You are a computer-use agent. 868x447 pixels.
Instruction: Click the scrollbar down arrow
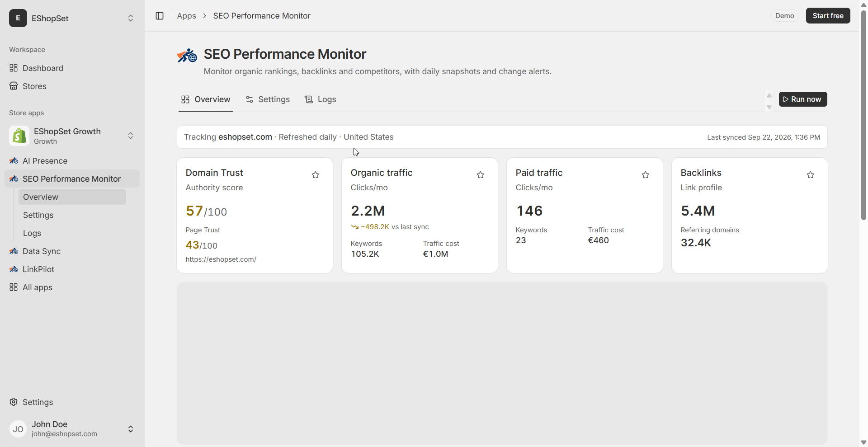863,442
